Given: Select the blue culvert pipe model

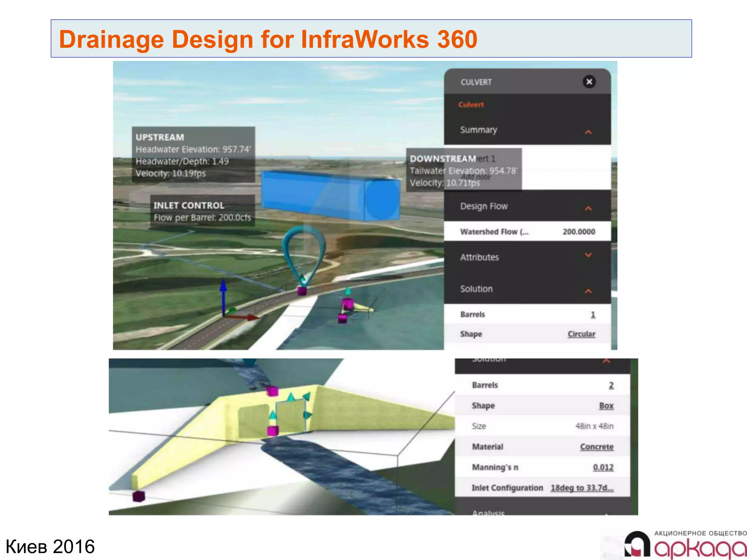Looking at the screenshot, I should pyautogui.click(x=330, y=196).
